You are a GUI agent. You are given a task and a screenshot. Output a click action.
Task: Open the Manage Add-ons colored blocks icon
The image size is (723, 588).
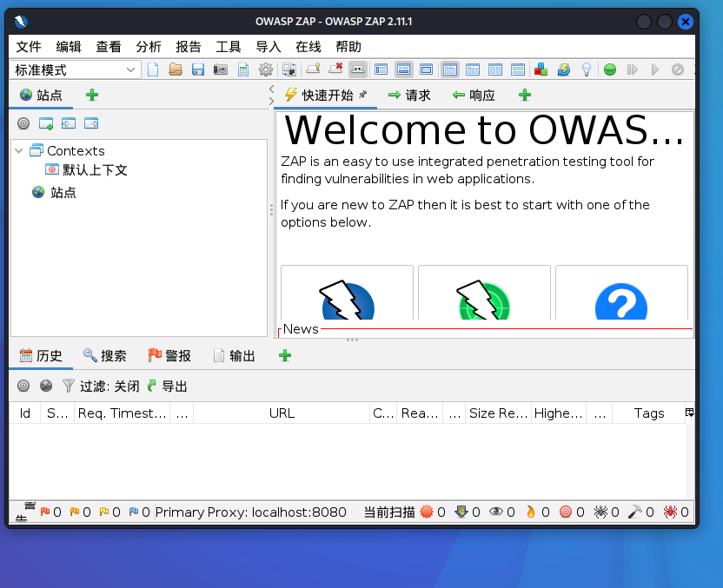pos(541,69)
